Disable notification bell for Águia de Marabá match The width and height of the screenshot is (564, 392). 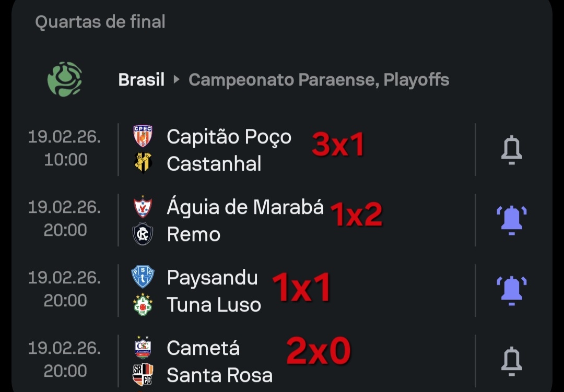click(x=511, y=220)
